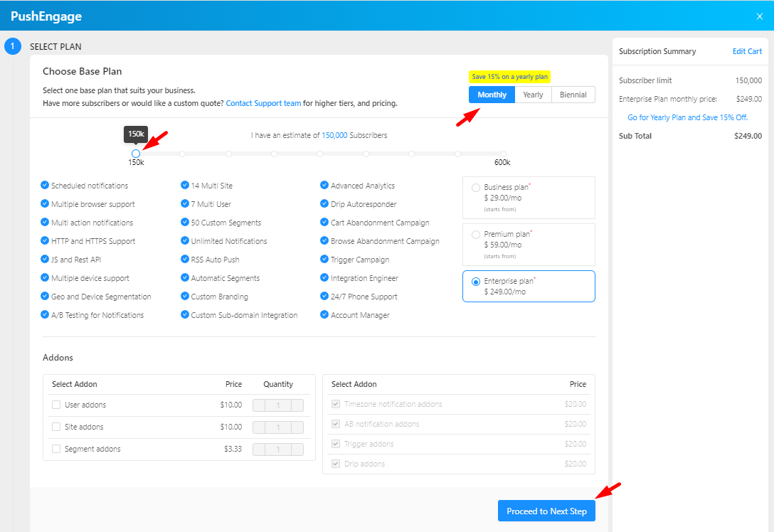Select the Business plan radio button
The height and width of the screenshot is (532, 774).
click(476, 188)
